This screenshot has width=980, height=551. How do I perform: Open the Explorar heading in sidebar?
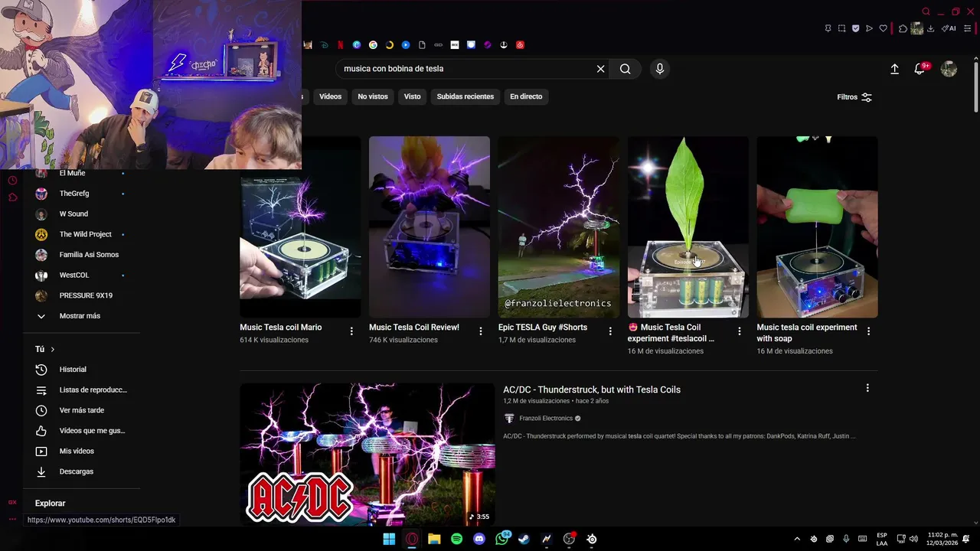(50, 504)
